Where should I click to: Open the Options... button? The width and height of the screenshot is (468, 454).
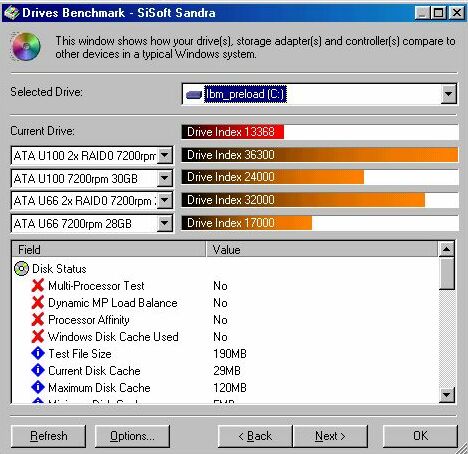click(x=132, y=436)
